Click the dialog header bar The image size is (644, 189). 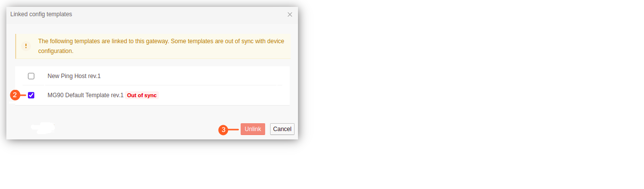click(152, 15)
